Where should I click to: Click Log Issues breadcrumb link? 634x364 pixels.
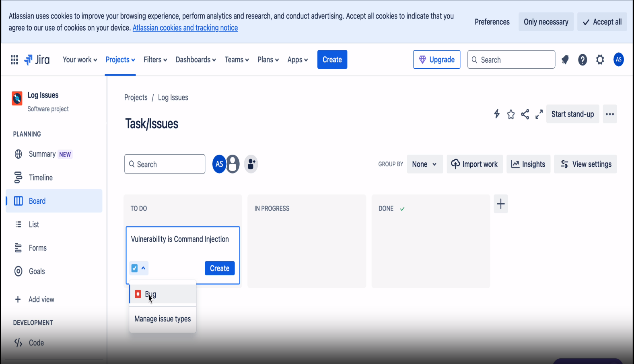click(x=173, y=98)
